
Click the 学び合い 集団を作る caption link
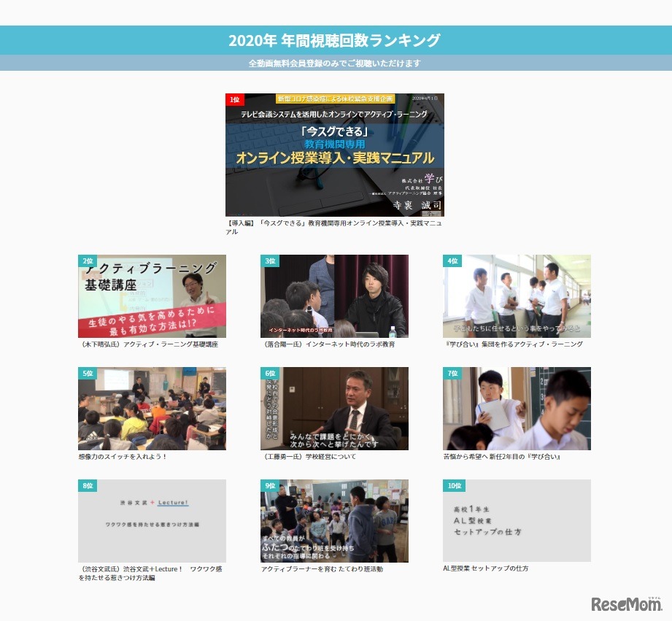(516, 344)
